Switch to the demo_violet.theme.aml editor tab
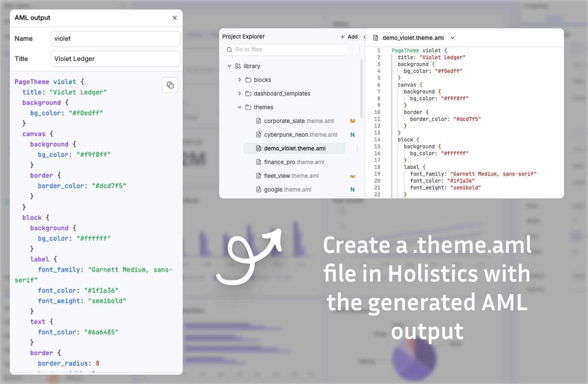The width and height of the screenshot is (588, 384). [x=414, y=38]
